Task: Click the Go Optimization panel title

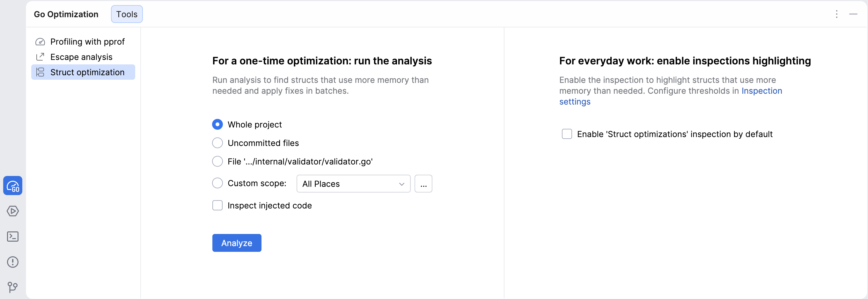Action: coord(66,14)
